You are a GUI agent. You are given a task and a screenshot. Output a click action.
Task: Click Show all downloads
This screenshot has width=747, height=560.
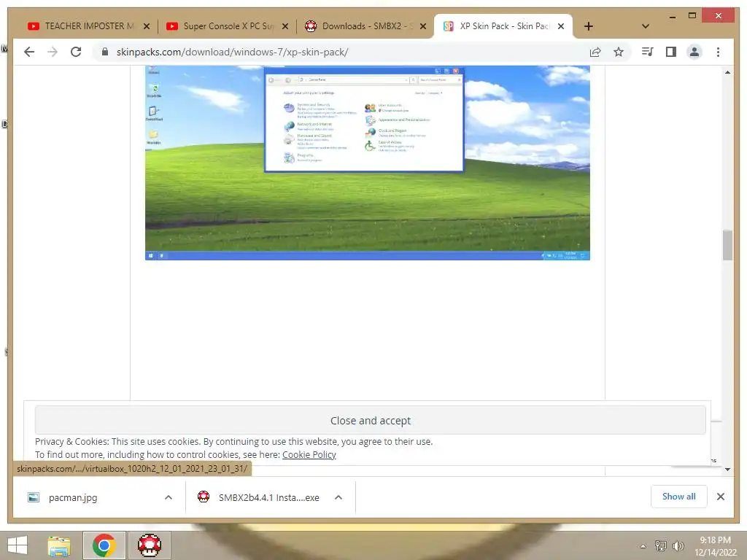pos(679,497)
